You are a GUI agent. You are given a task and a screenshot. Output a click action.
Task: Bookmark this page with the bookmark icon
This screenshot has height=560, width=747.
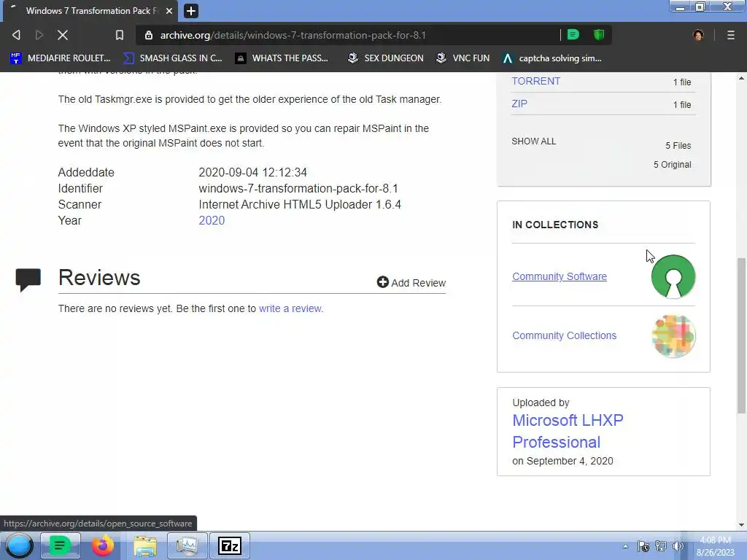(x=120, y=35)
